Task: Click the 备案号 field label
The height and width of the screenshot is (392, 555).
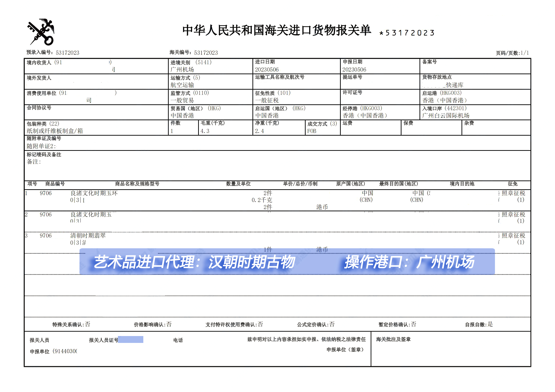Action: [x=429, y=62]
